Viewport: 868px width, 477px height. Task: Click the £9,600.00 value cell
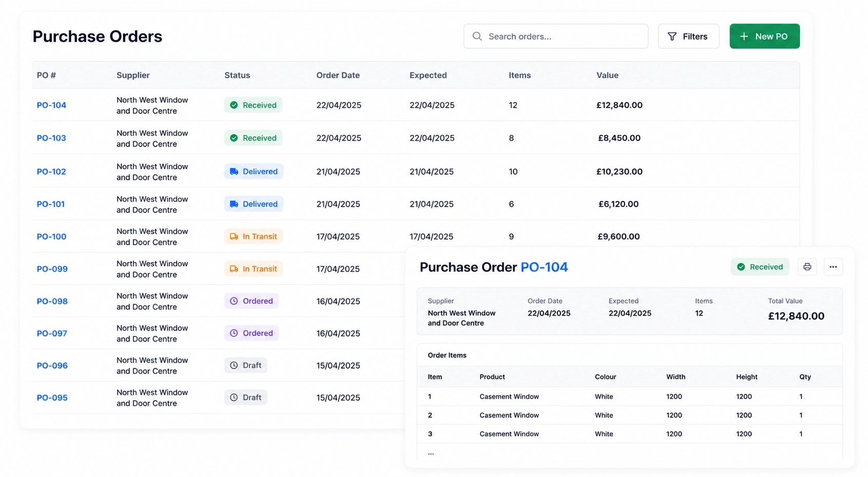619,236
